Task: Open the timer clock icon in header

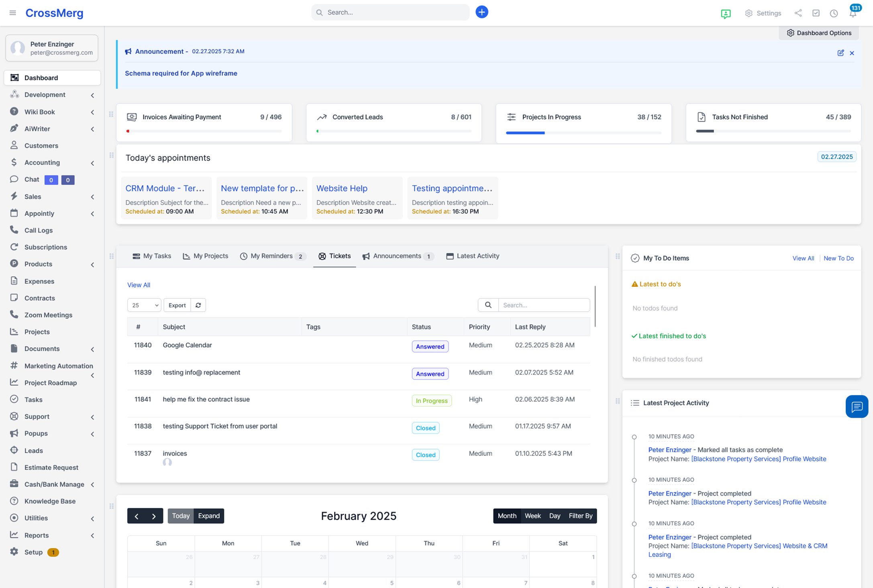Action: coord(834,13)
